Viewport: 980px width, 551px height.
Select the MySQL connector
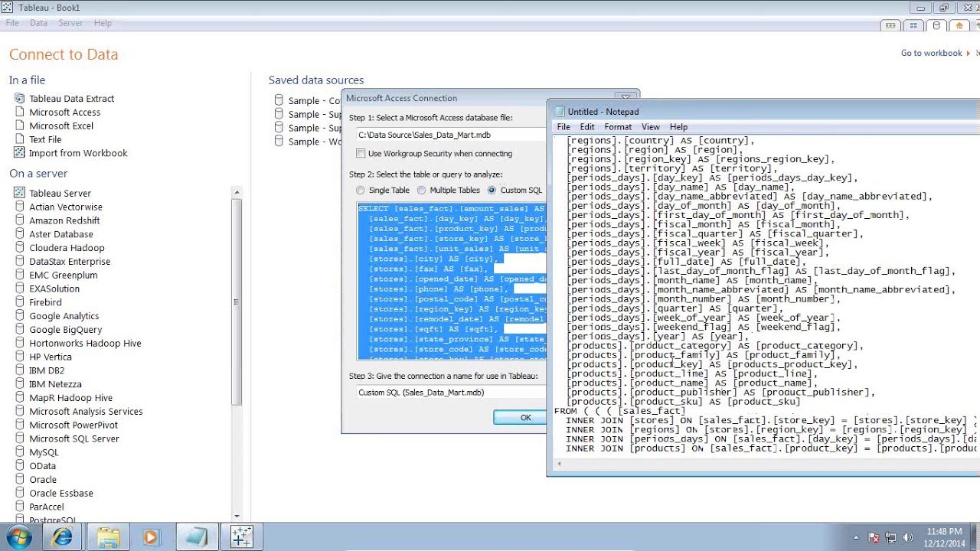point(44,453)
